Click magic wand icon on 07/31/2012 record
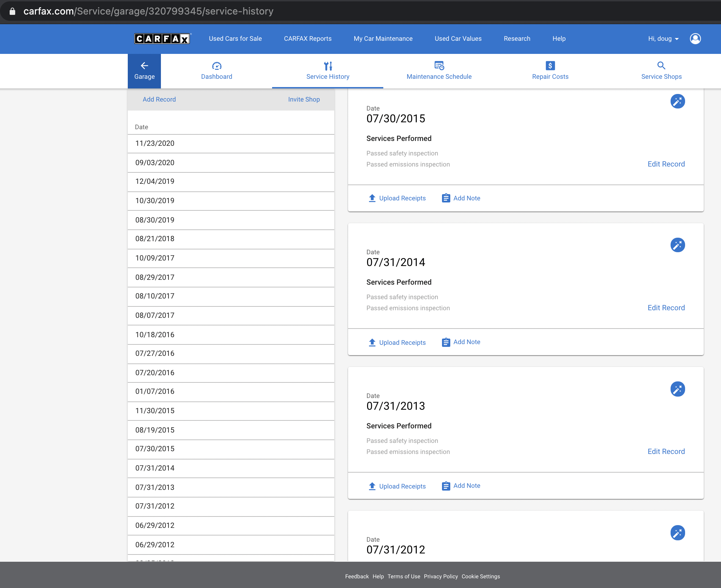The image size is (721, 588). [677, 533]
